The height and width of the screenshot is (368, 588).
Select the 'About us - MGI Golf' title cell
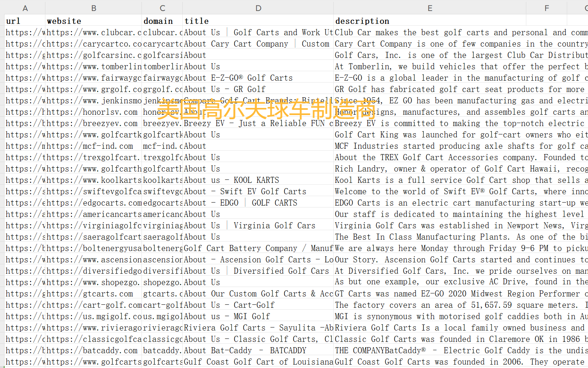[x=258, y=316]
